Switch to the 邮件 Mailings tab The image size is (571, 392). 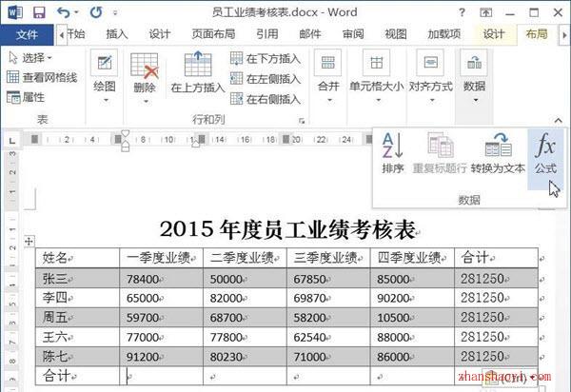[310, 34]
